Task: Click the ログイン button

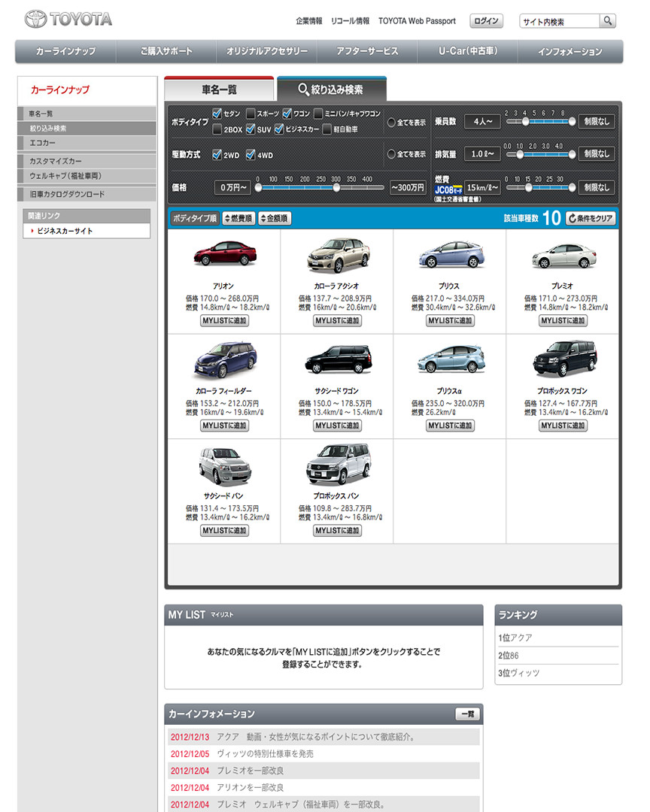Action: point(486,21)
